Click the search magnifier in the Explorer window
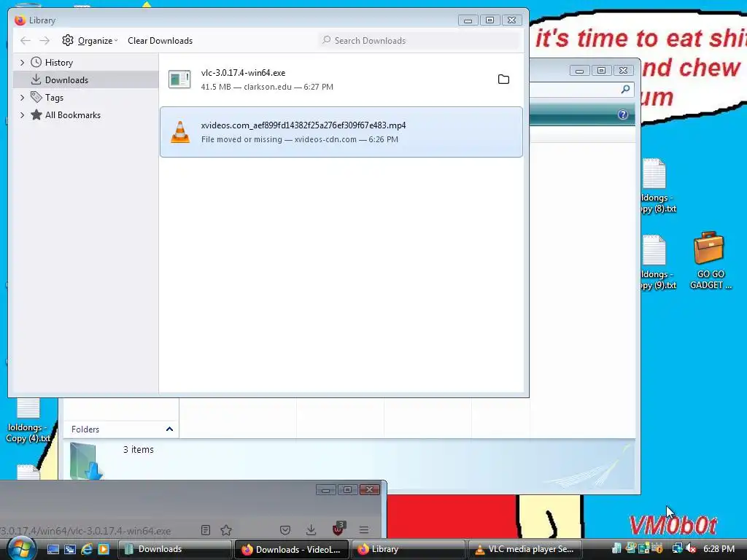 pyautogui.click(x=625, y=89)
